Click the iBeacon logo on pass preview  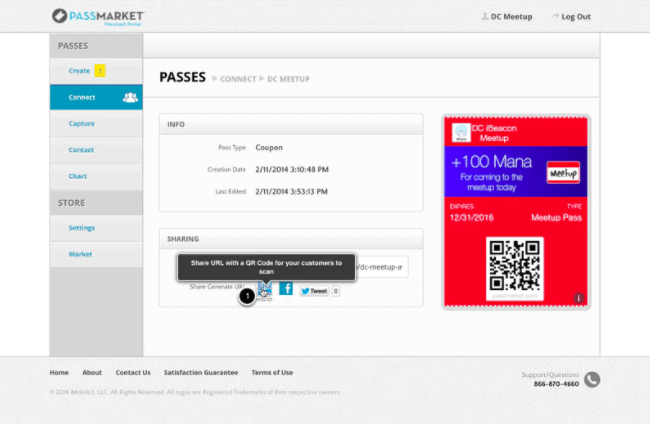pos(461,132)
